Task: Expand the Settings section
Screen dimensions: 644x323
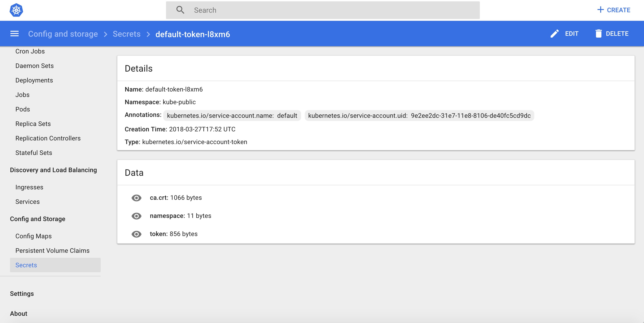Action: point(22,294)
